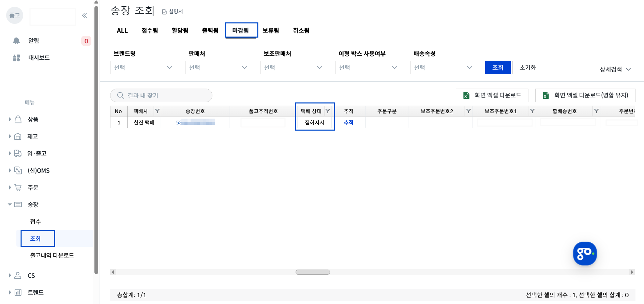
Task: Open 출고내역 다운로드 menu item
Action: [52, 255]
